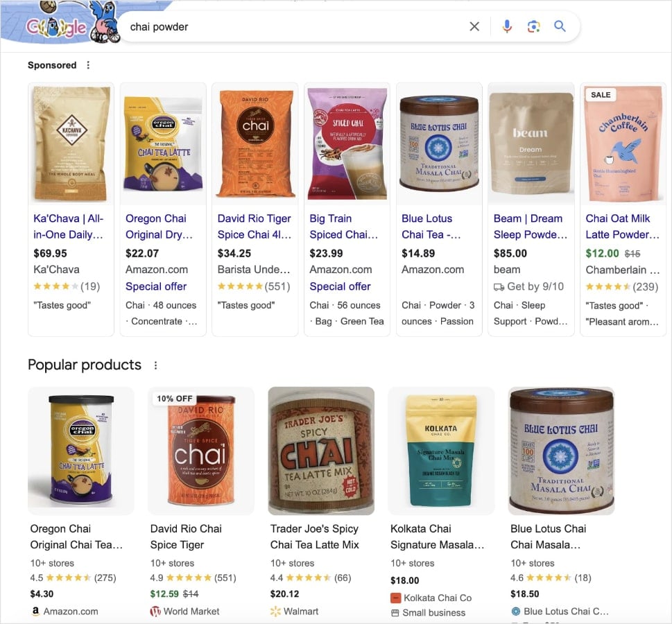
Task: Click the blue search magnifier icon
Action: coord(560,26)
